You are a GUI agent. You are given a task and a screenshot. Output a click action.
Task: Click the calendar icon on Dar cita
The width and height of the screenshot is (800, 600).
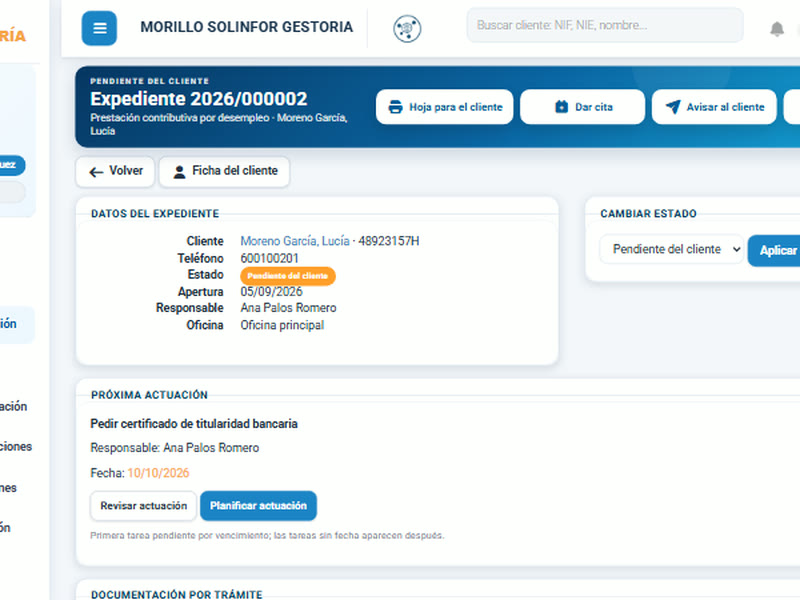[x=561, y=107]
